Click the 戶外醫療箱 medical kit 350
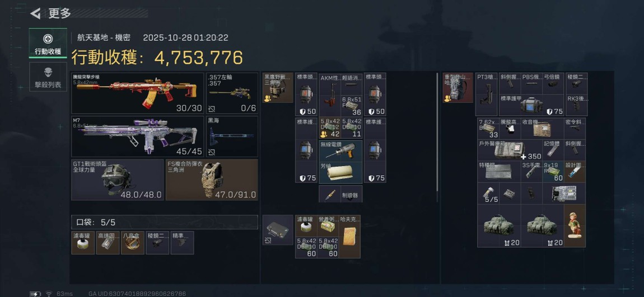The height and width of the screenshot is (297, 644). pos(510,150)
